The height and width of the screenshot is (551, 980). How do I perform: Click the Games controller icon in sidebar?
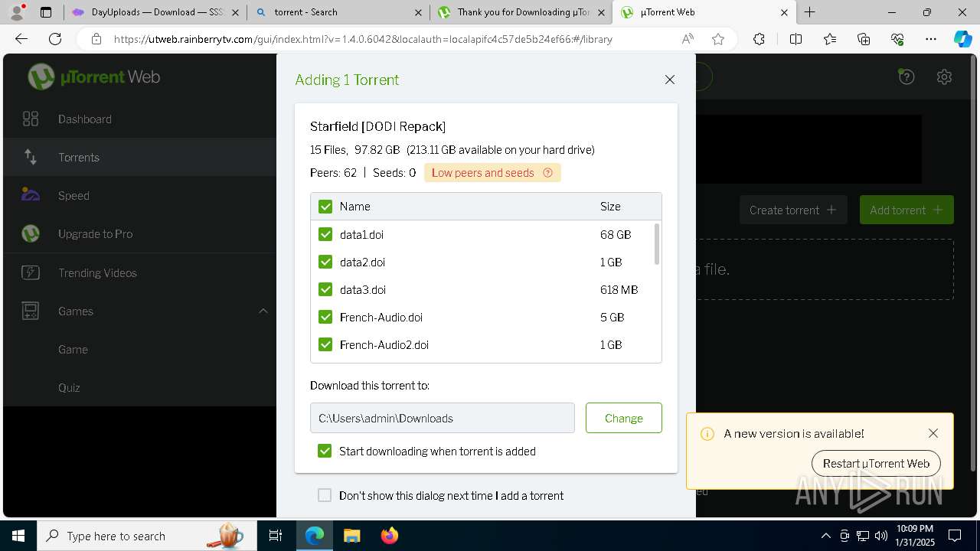pos(31,311)
